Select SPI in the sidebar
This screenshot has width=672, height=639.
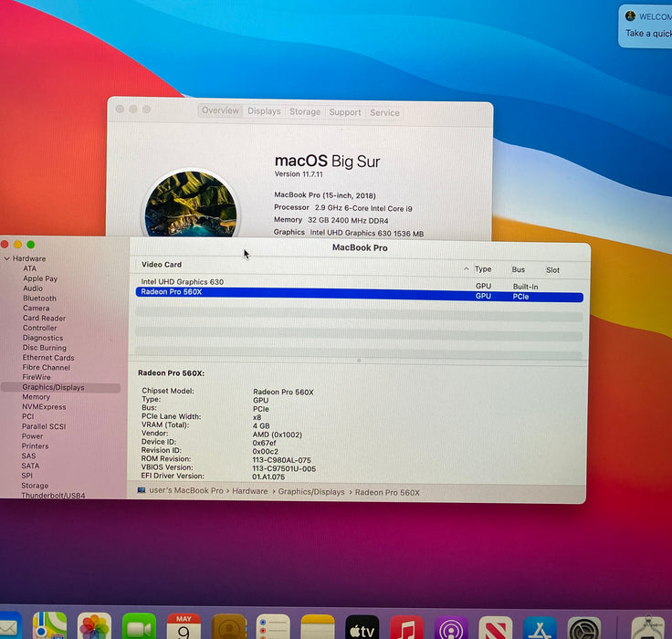coord(27,476)
